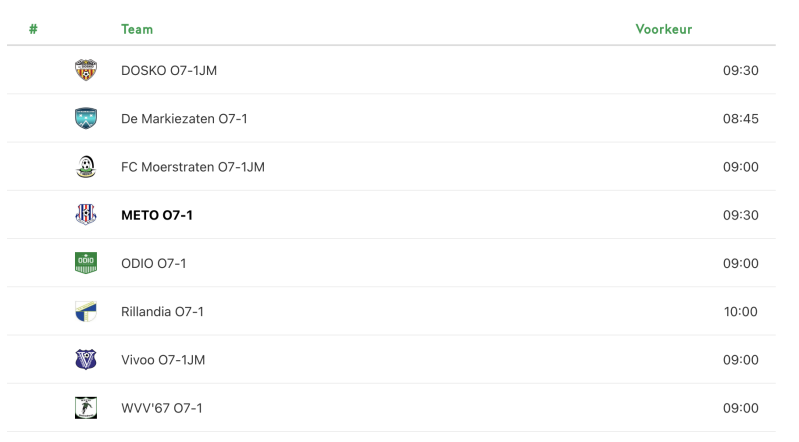
Task: Click the Voorkeur column header
Action: point(663,29)
